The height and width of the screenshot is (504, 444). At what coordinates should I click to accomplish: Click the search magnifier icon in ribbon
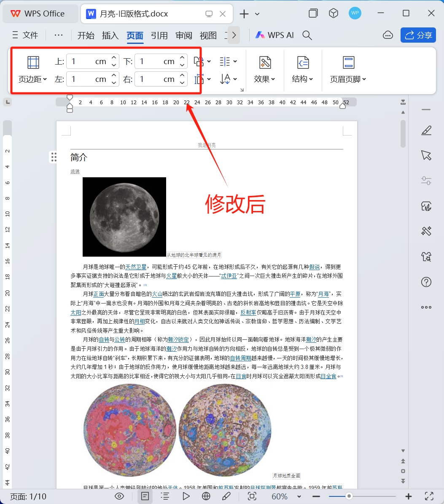(x=307, y=35)
